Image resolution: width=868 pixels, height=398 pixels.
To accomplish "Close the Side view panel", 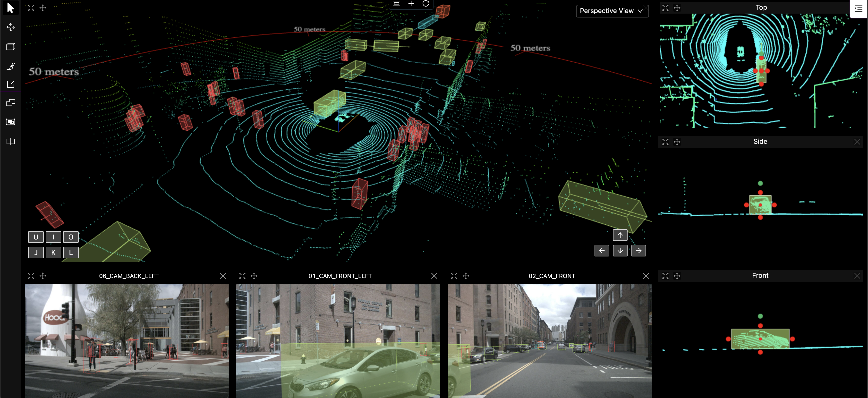I will [857, 142].
